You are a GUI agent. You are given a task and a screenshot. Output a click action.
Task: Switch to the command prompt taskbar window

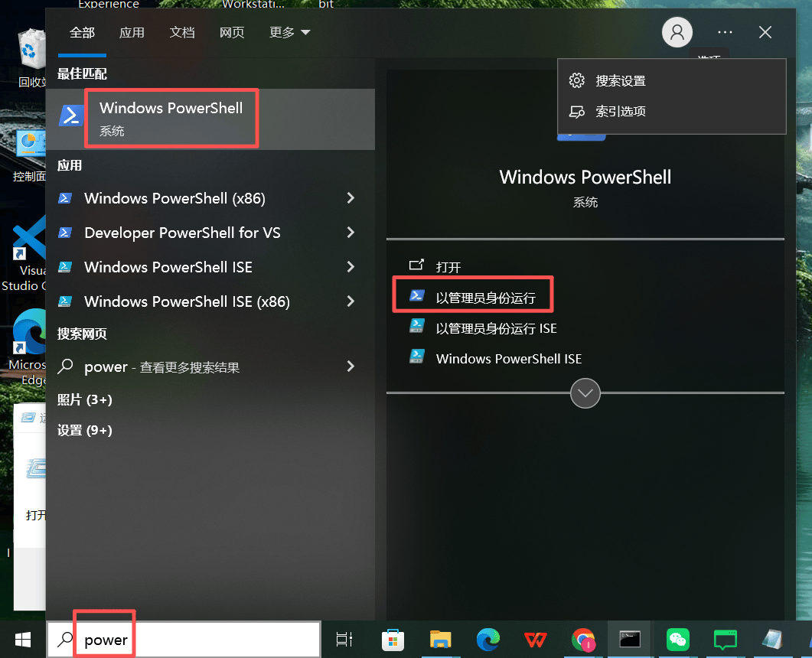point(630,640)
